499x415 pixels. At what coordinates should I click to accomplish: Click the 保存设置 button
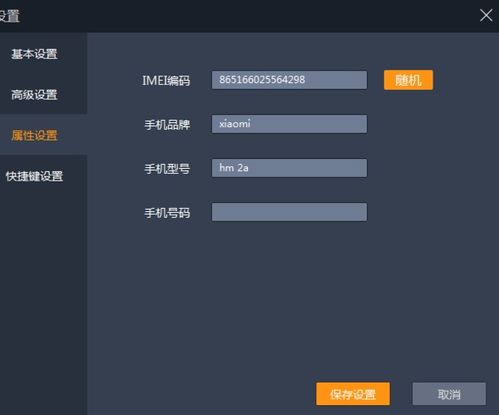353,394
